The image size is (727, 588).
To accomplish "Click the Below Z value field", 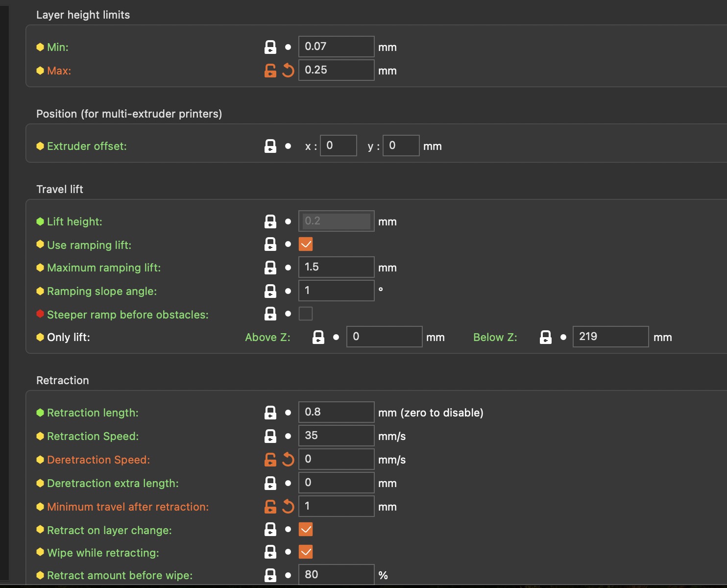I will tap(611, 337).
